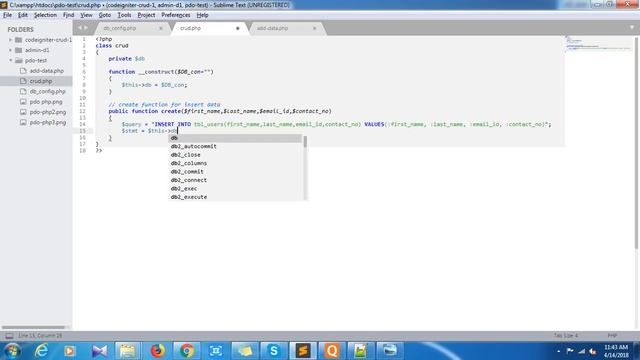Open the Goto menu

[104, 15]
